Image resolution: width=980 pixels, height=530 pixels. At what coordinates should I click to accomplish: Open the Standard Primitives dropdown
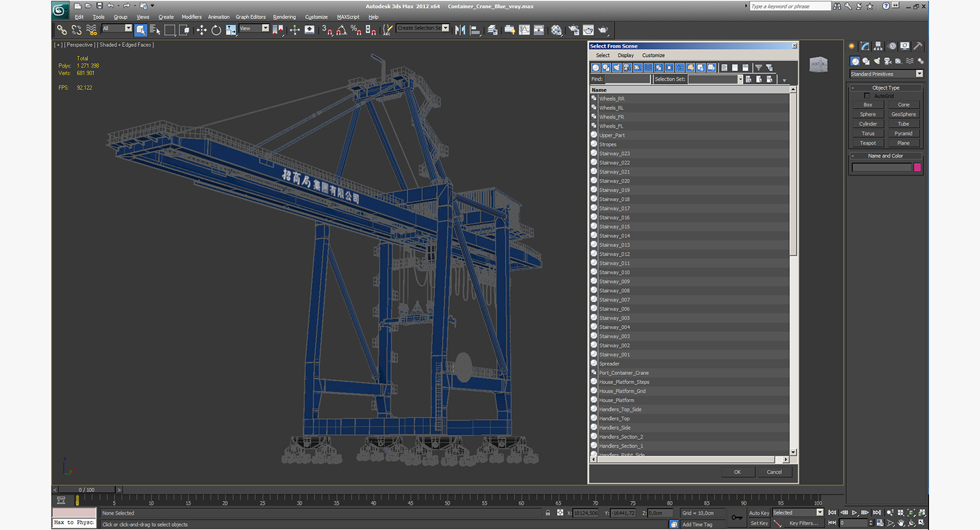click(887, 74)
